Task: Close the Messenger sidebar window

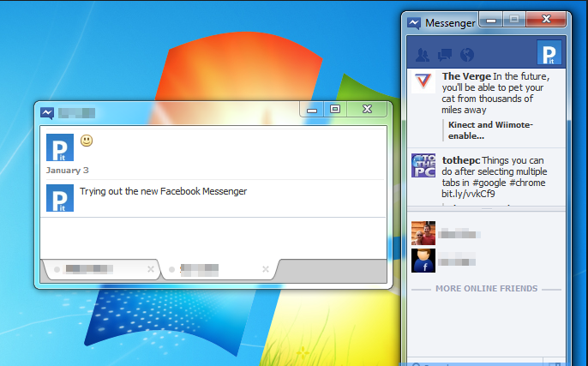Action: pyautogui.click(x=546, y=20)
